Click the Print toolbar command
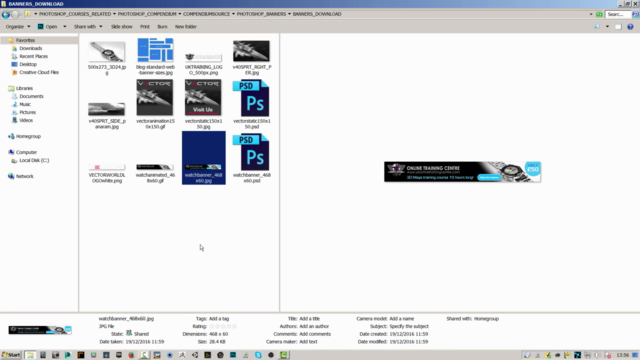The image size is (640, 360). [x=145, y=27]
